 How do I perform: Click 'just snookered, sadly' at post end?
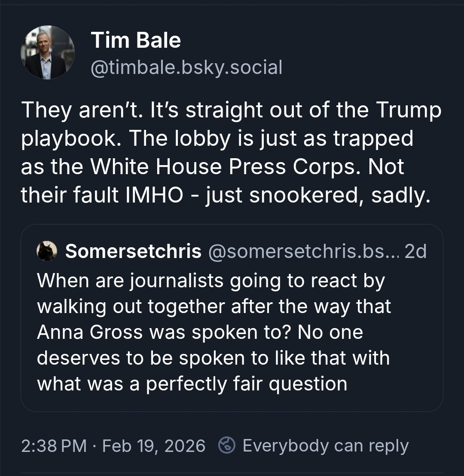pos(318,195)
